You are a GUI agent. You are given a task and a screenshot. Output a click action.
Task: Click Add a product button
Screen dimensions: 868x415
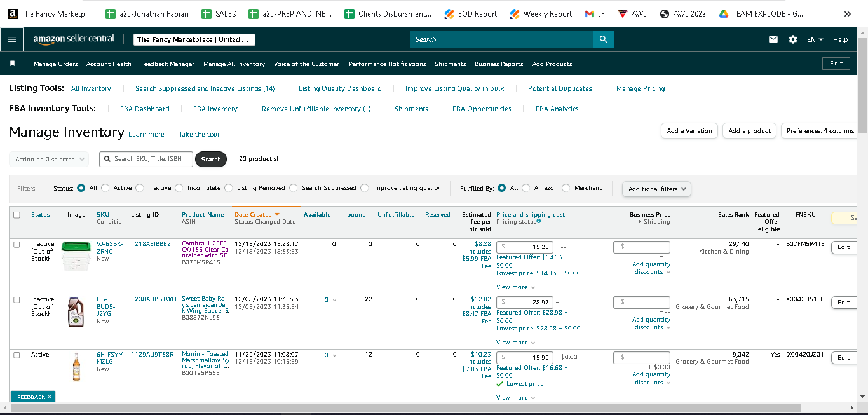click(750, 131)
